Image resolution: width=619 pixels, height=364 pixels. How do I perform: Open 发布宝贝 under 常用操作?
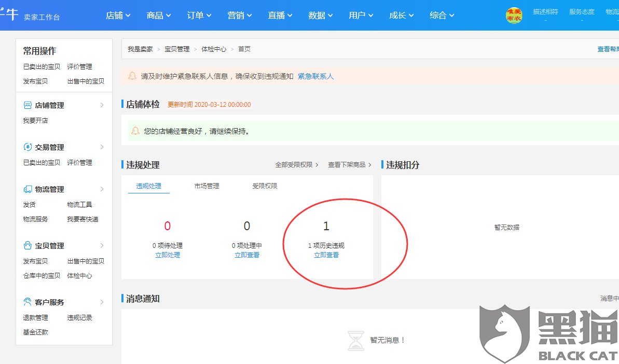35,81
